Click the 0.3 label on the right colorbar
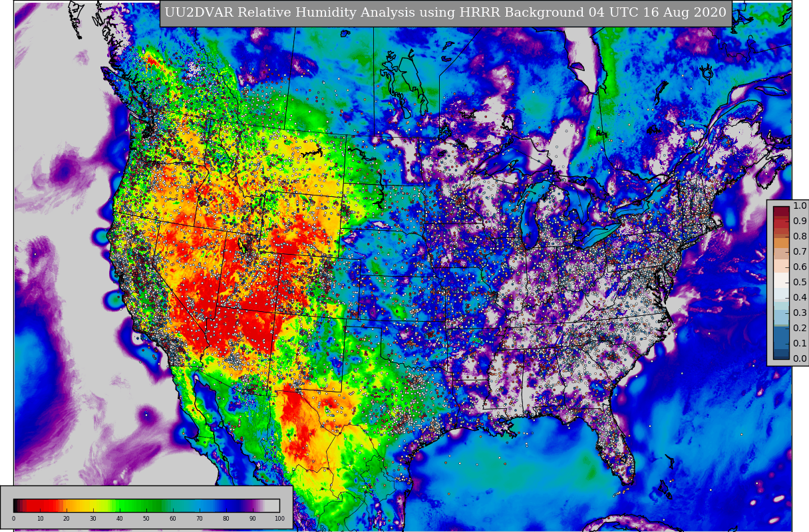Image resolution: width=809 pixels, height=532 pixels. tap(800, 313)
